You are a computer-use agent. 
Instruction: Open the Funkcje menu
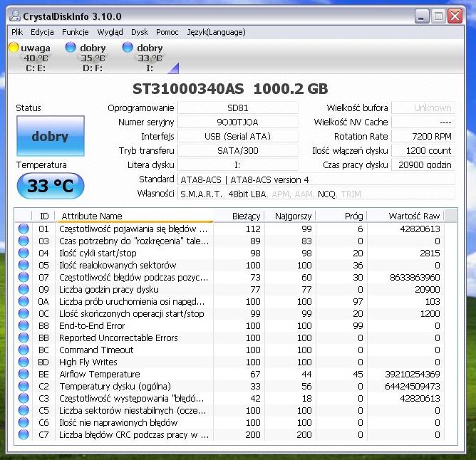(x=76, y=32)
